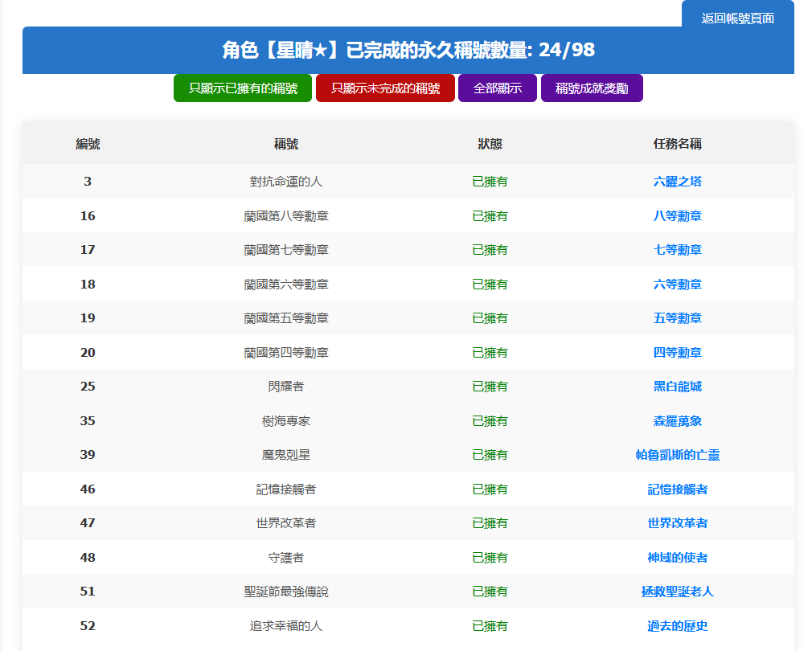
Task: Select title text 樹海專家
Action: [x=286, y=420]
